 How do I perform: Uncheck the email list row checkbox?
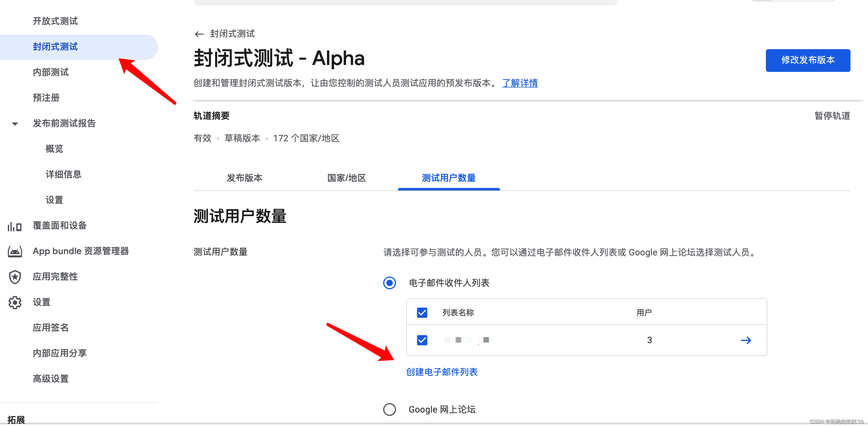tap(422, 340)
